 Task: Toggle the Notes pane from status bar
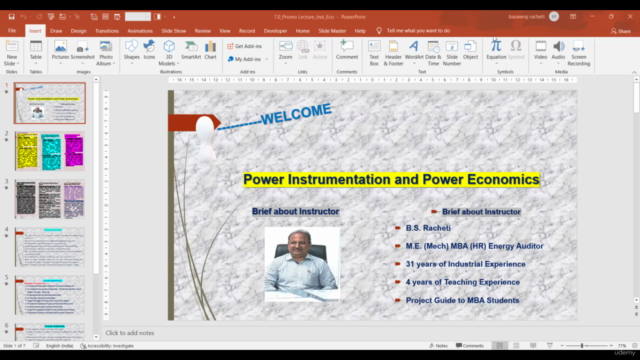[x=438, y=346]
